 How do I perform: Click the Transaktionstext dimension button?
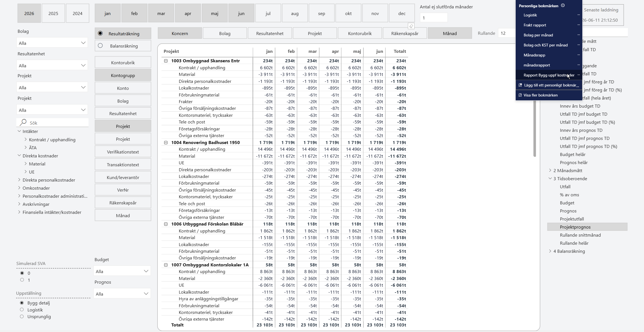tap(123, 165)
